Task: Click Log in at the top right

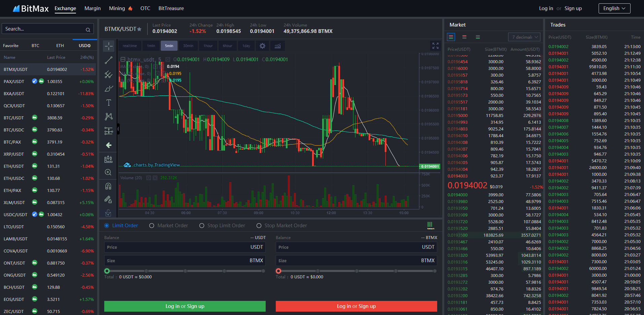Action: [546, 8]
